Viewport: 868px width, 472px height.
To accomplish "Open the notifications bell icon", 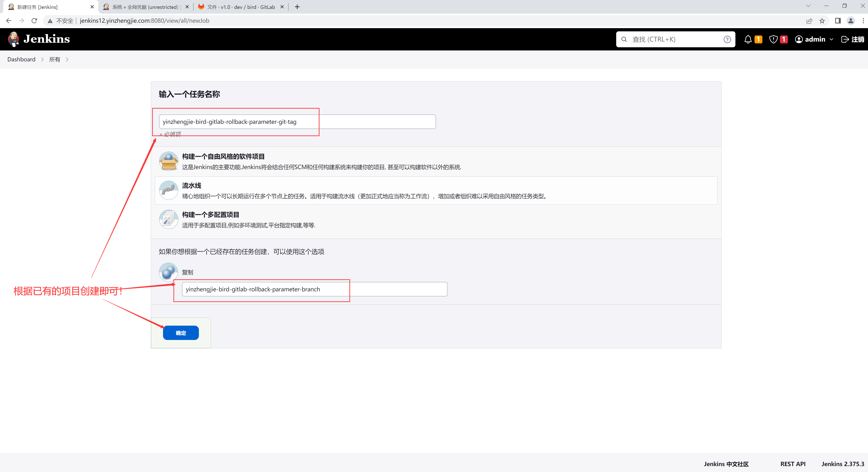I will click(748, 39).
